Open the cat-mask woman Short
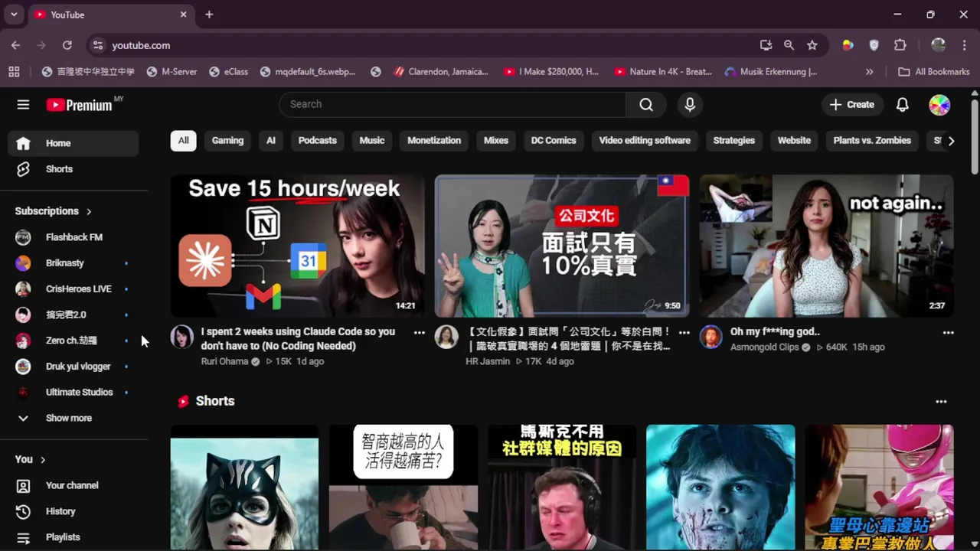The height and width of the screenshot is (551, 980). pos(244,487)
